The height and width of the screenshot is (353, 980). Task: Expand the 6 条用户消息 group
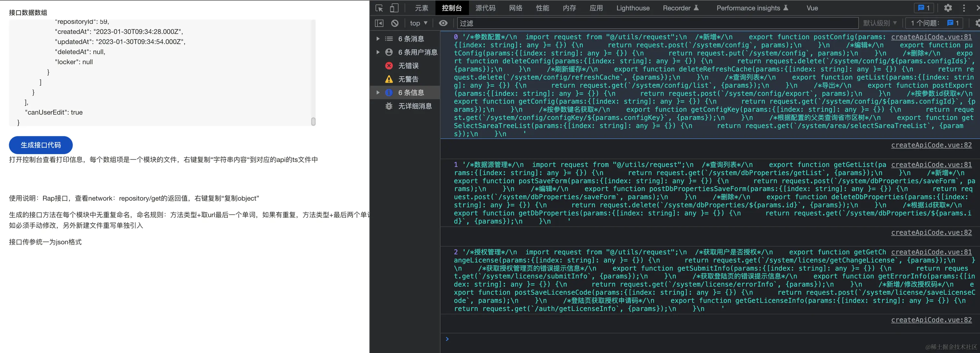378,52
